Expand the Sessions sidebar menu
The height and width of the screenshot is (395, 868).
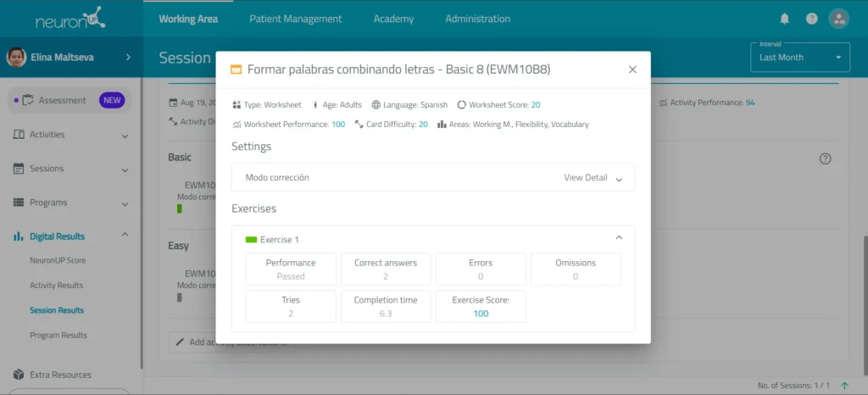coord(125,170)
